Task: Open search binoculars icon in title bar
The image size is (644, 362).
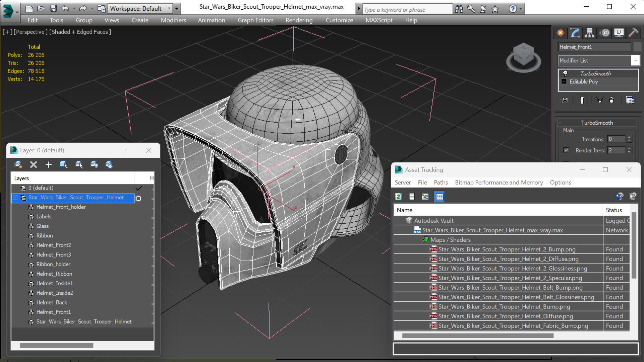Action: [x=459, y=9]
